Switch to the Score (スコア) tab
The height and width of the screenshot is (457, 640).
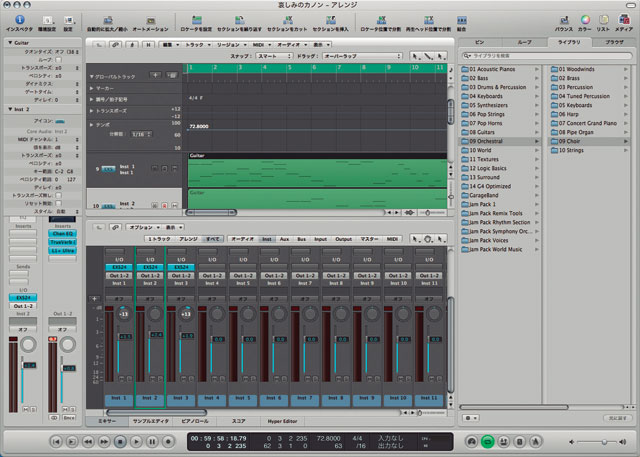tap(239, 421)
